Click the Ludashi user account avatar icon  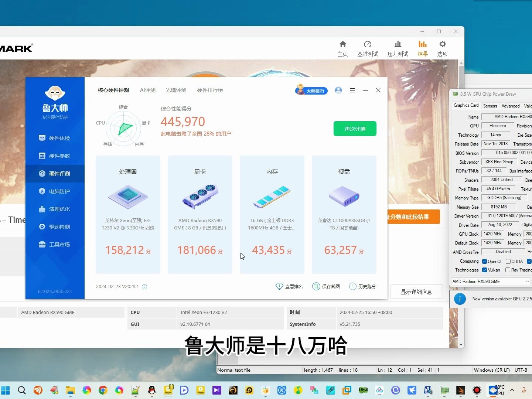[338, 90]
